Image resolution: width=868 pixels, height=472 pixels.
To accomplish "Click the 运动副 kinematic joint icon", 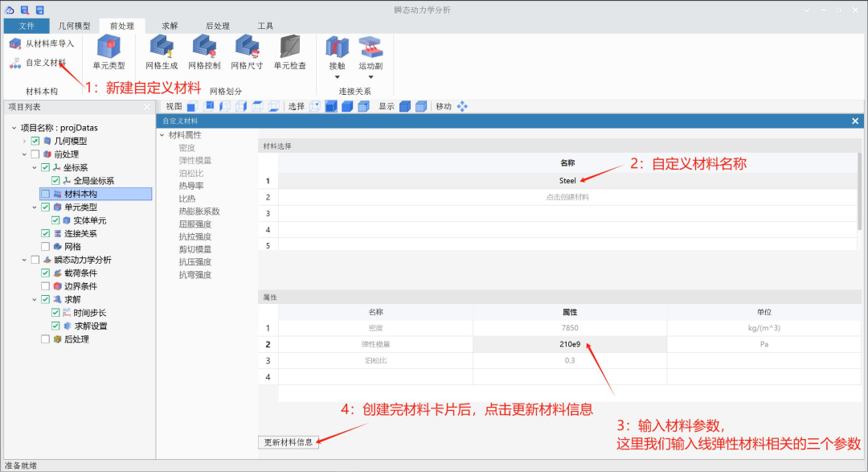I will tap(371, 47).
